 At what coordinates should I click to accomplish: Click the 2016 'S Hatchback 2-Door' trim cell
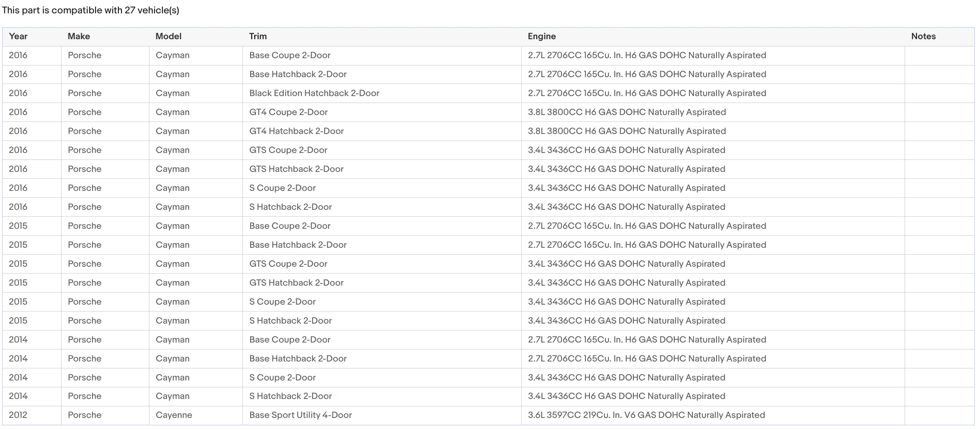(382, 207)
